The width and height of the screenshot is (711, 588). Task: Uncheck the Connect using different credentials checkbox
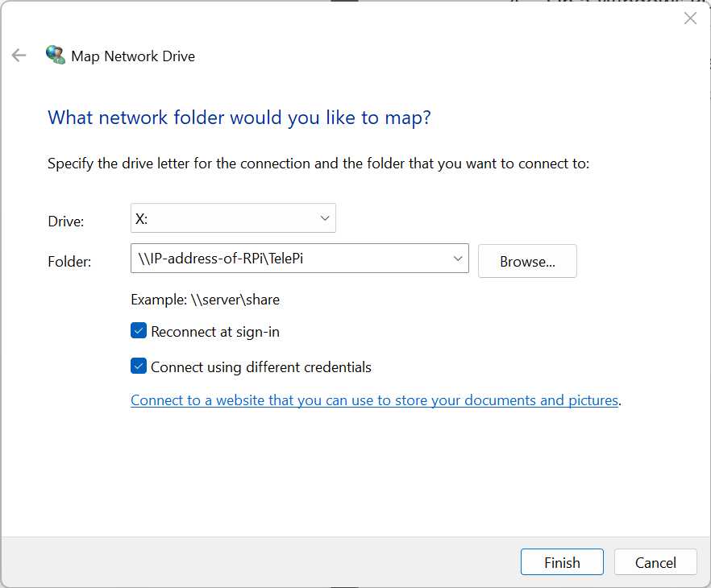point(139,366)
